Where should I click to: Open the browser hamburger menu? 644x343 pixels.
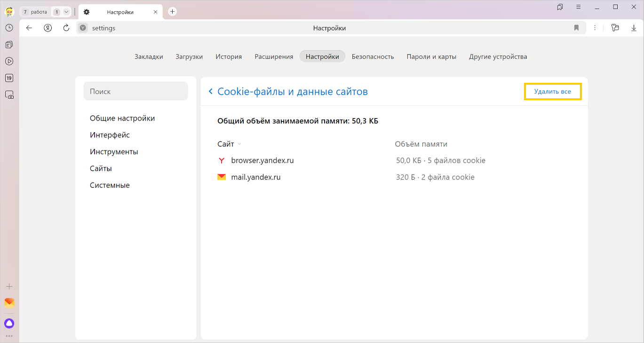click(x=578, y=7)
